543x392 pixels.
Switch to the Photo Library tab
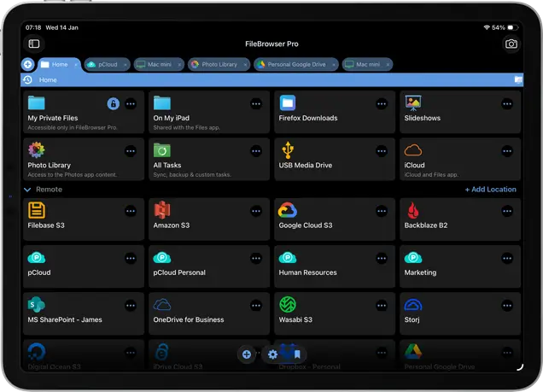[219, 64]
